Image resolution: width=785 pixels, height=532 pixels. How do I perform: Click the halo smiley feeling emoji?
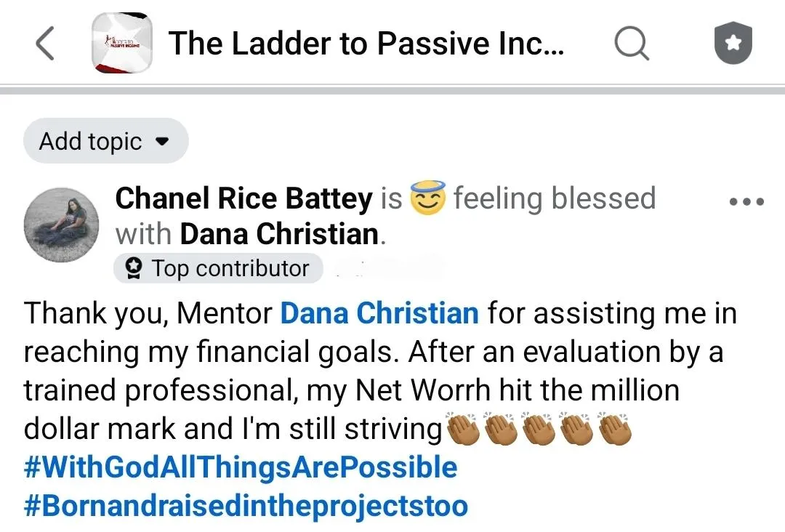pyautogui.click(x=427, y=198)
